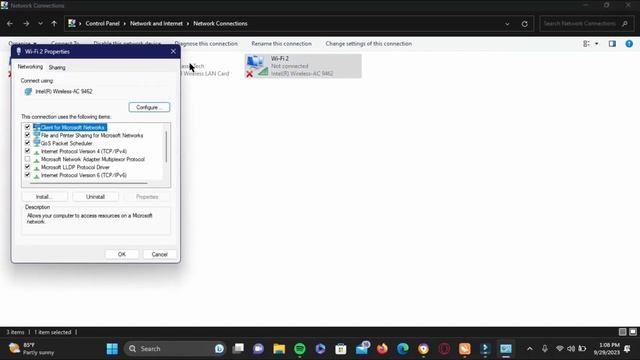Click the Network Connections breadcrumb
The height and width of the screenshot is (360, 640).
pyautogui.click(x=220, y=24)
